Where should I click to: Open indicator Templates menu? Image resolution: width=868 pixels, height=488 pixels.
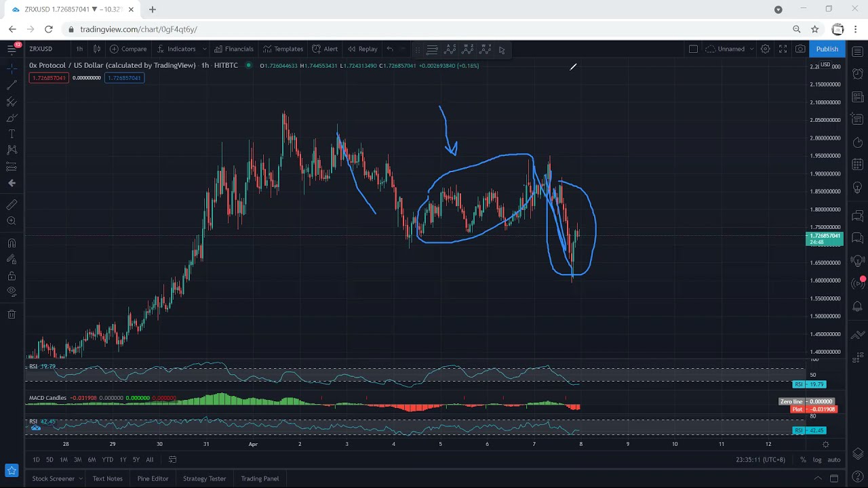283,49
